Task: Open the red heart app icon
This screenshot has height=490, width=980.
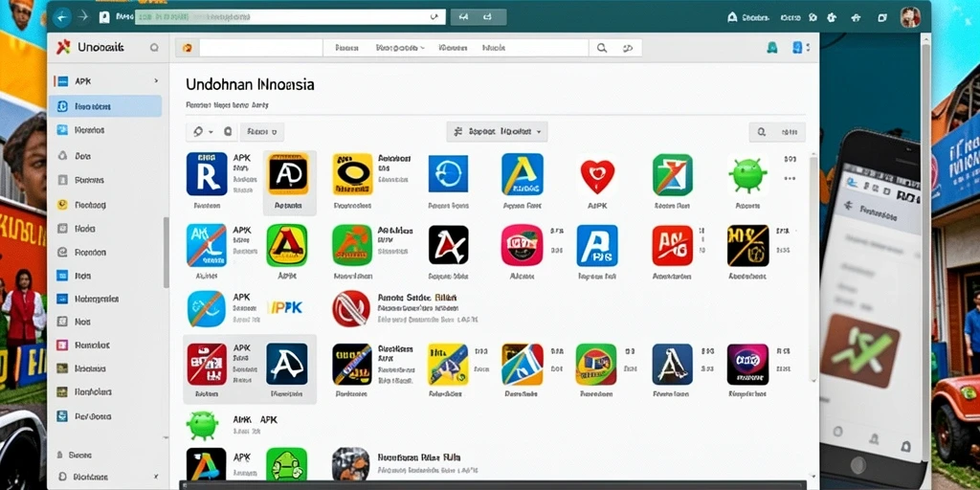Action: coord(597,175)
